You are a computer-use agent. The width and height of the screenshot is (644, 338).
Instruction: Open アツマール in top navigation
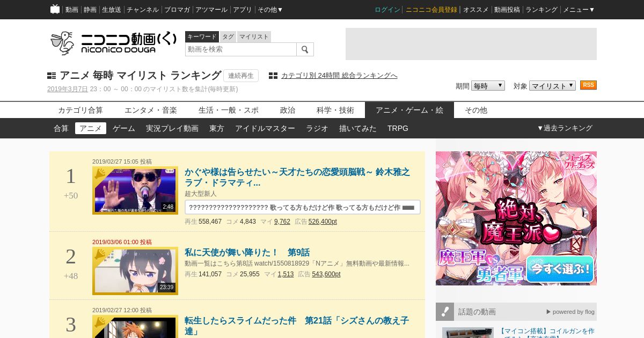coord(211,10)
